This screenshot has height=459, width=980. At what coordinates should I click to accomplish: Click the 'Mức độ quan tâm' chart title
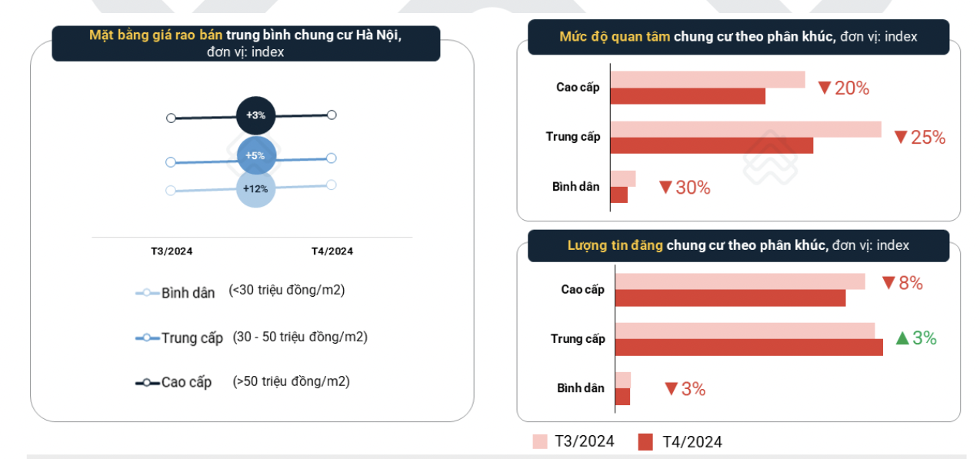(738, 37)
